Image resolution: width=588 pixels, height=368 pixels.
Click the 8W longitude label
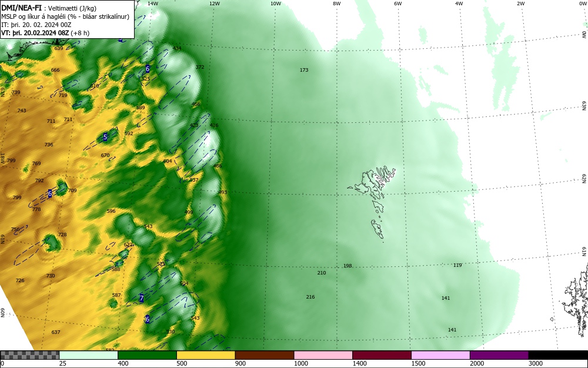[337, 4]
